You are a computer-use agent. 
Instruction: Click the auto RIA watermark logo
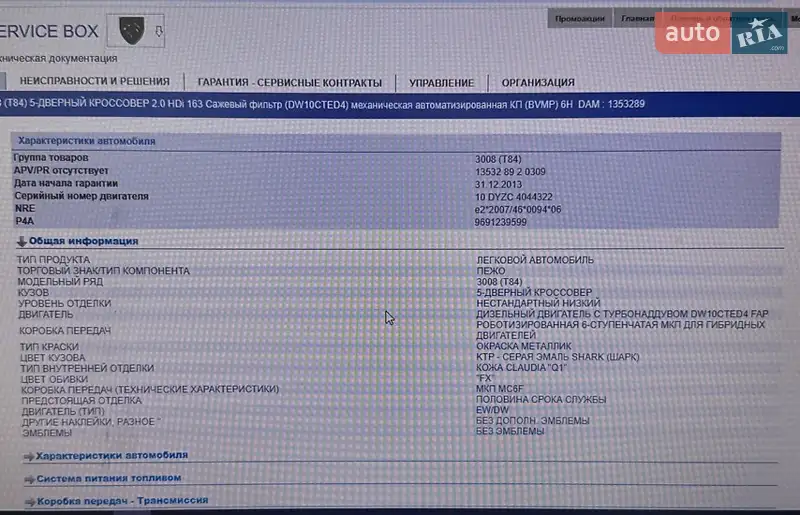pyautogui.click(x=727, y=35)
